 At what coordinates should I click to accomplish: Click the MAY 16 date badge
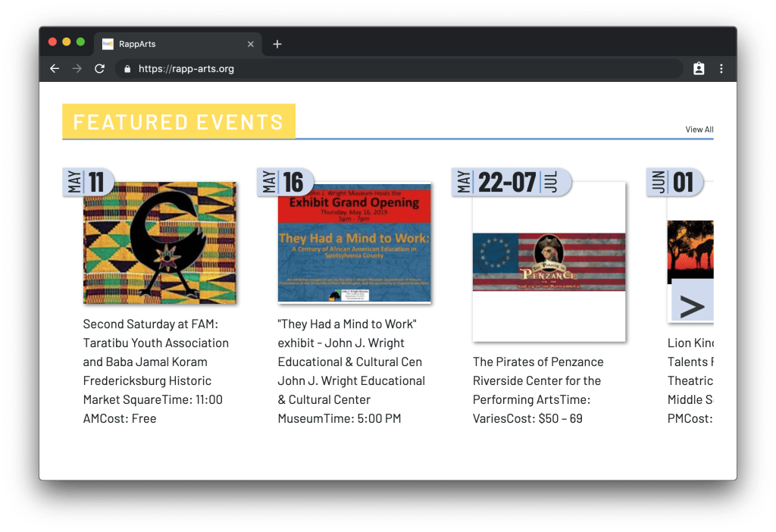(x=285, y=182)
